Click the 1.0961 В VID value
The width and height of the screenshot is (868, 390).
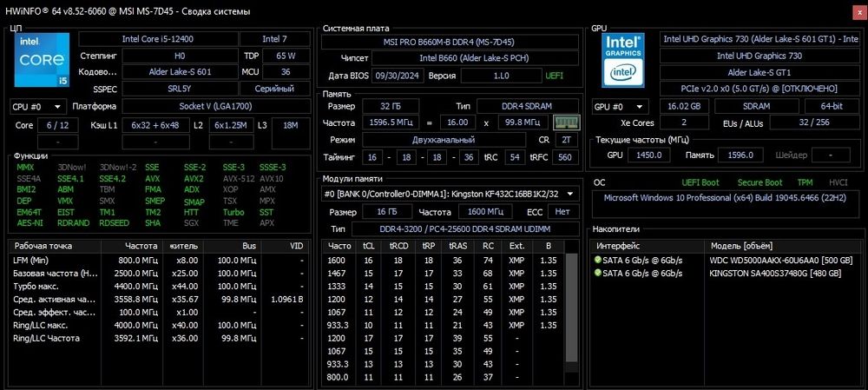pyautogui.click(x=287, y=299)
